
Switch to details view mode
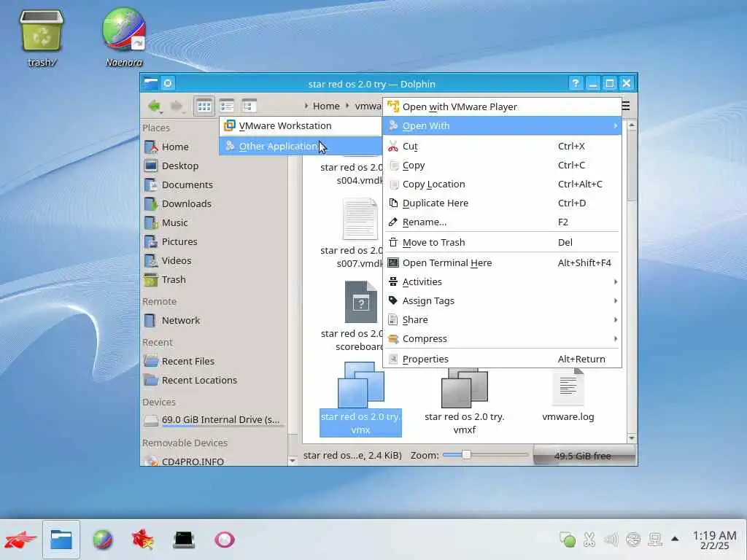249,106
